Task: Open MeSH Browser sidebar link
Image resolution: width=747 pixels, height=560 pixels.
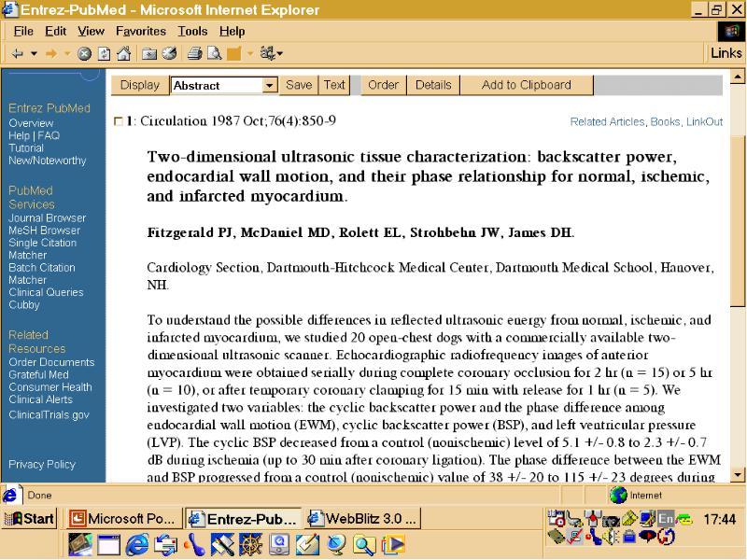Action: 44,231
